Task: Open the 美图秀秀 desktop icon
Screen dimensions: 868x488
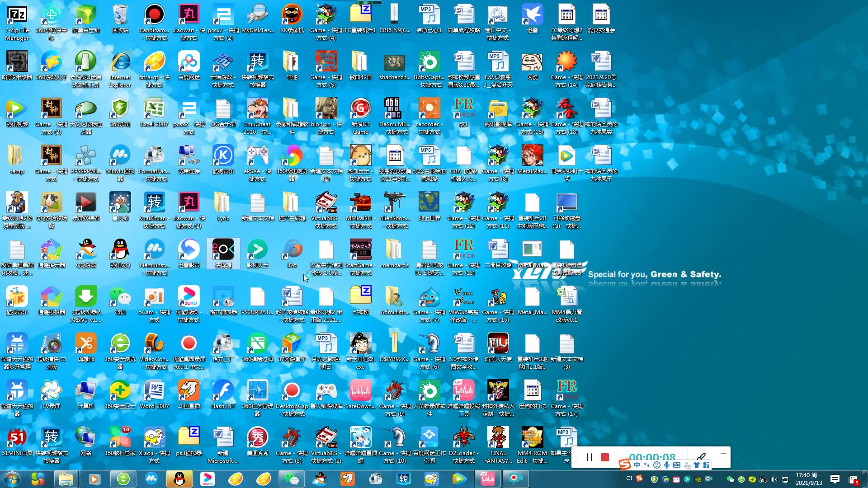Action: (x=258, y=441)
